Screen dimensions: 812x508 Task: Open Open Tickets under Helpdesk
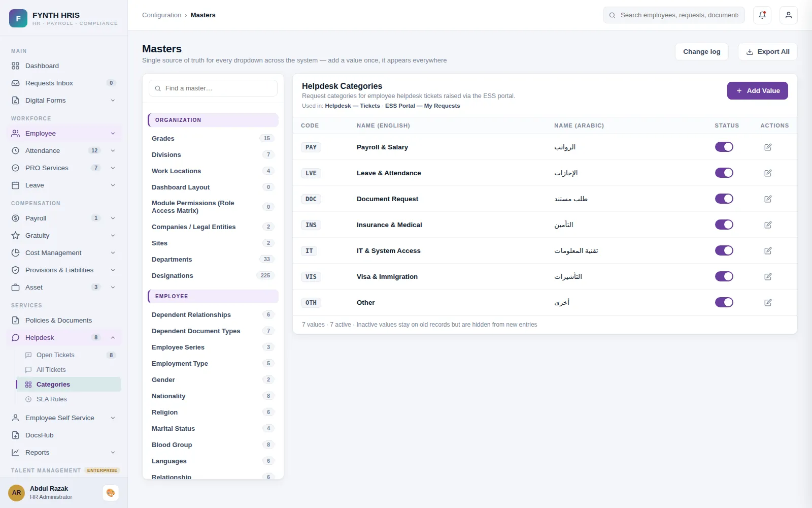click(69, 355)
